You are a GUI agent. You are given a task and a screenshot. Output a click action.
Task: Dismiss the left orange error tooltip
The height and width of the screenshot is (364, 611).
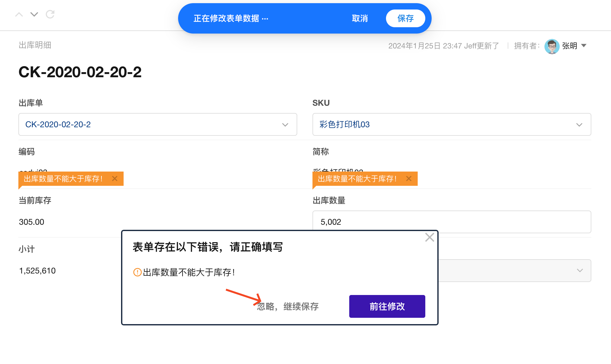coord(115,179)
